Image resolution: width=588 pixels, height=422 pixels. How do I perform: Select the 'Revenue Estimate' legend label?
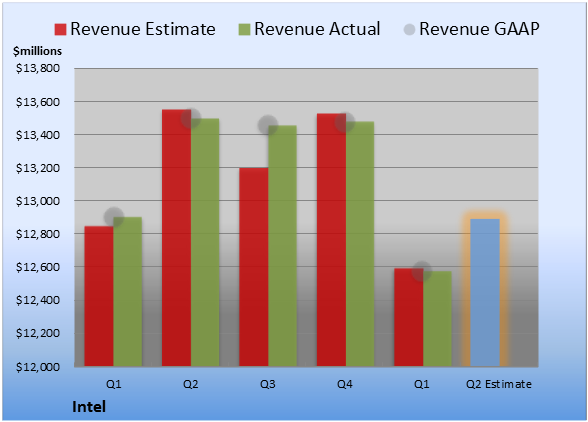(x=143, y=29)
